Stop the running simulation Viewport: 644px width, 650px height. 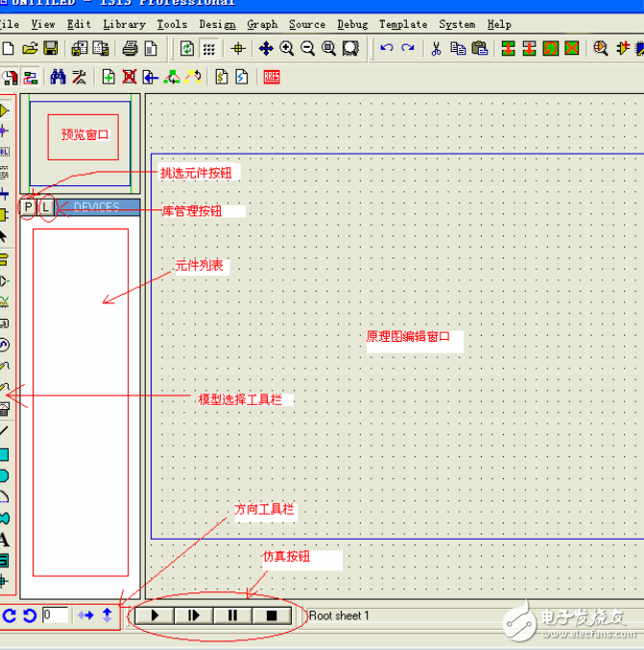tap(272, 615)
